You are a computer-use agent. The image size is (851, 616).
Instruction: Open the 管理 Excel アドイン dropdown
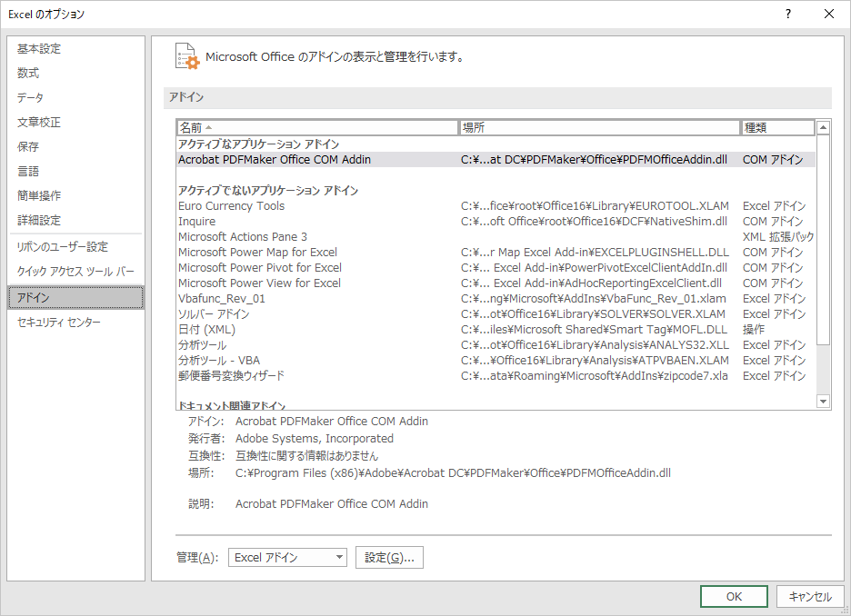(287, 558)
